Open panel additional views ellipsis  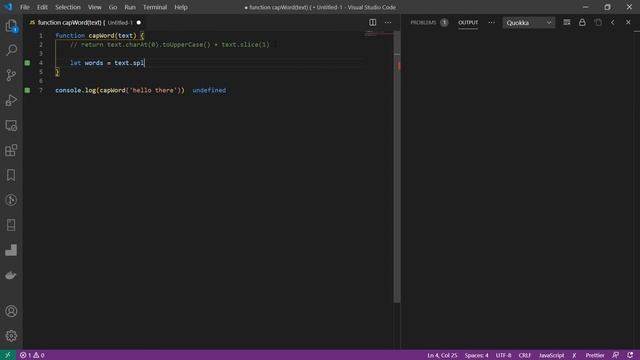(x=491, y=22)
